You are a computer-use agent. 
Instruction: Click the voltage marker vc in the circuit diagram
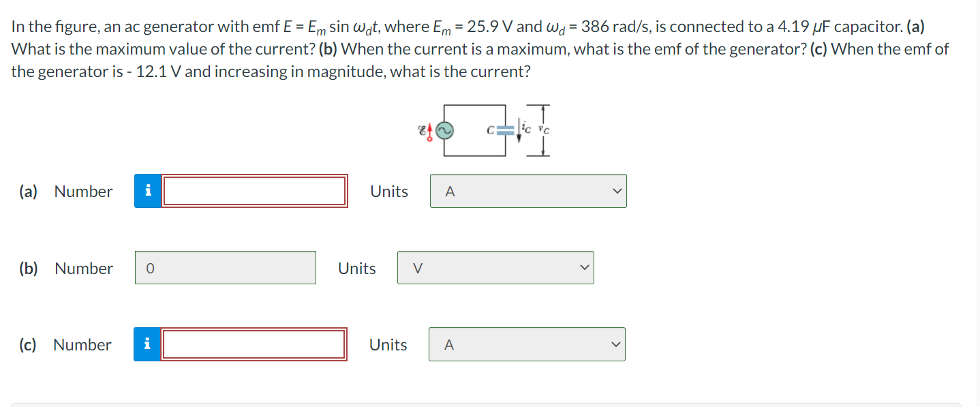(x=542, y=130)
